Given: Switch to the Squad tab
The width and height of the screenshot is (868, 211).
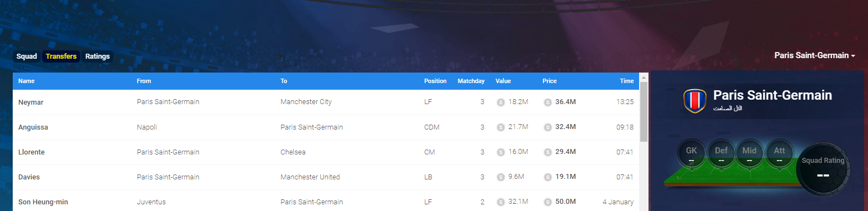Looking at the screenshot, I should point(27,56).
